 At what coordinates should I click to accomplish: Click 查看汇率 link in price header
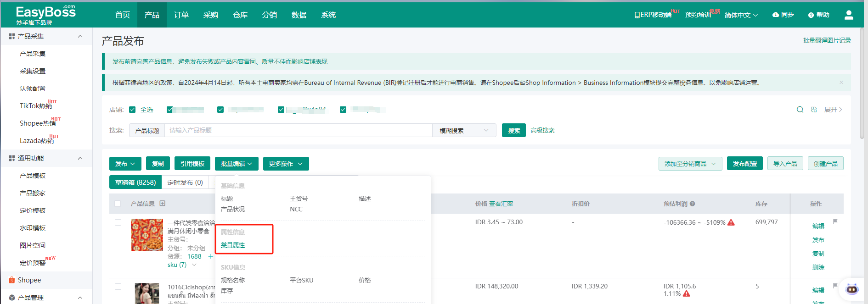click(x=501, y=204)
